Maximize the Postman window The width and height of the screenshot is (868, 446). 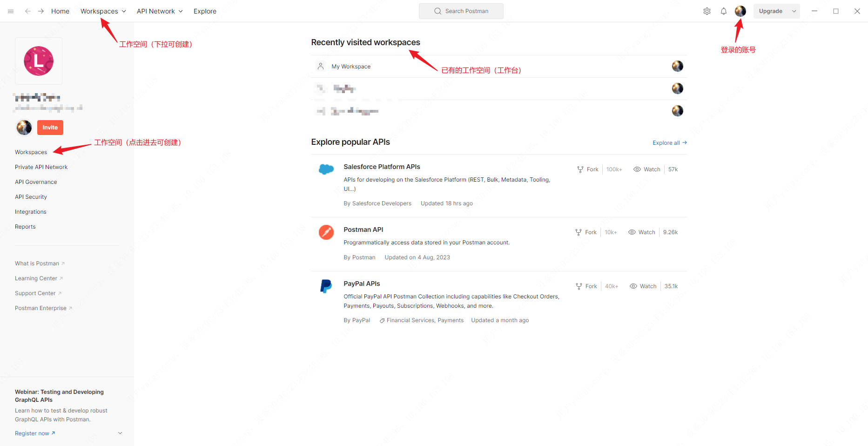click(x=836, y=11)
